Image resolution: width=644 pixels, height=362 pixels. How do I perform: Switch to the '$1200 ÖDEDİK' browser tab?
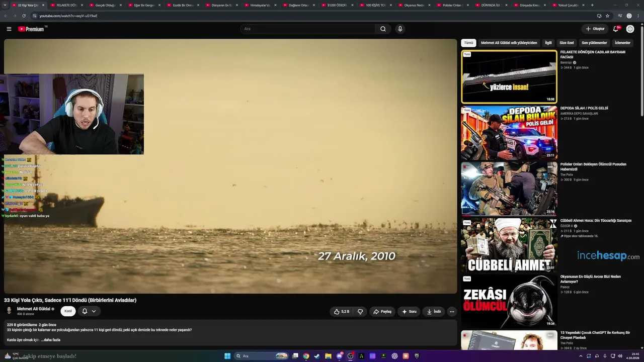coord(337,5)
